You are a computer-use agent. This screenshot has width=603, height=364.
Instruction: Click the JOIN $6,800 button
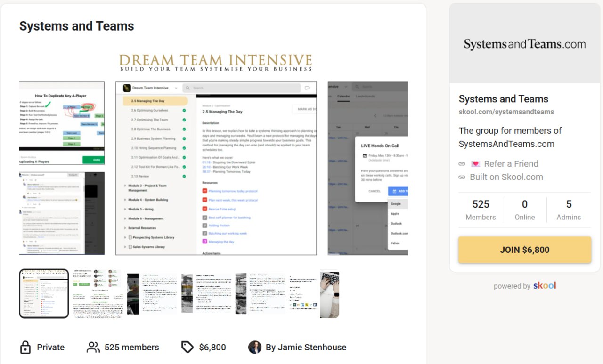click(524, 250)
